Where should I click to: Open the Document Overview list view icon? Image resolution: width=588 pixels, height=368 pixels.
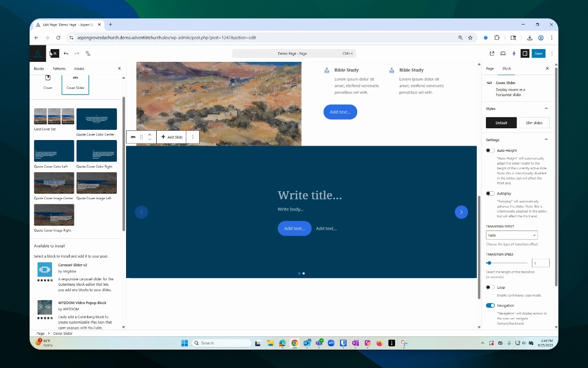point(88,54)
